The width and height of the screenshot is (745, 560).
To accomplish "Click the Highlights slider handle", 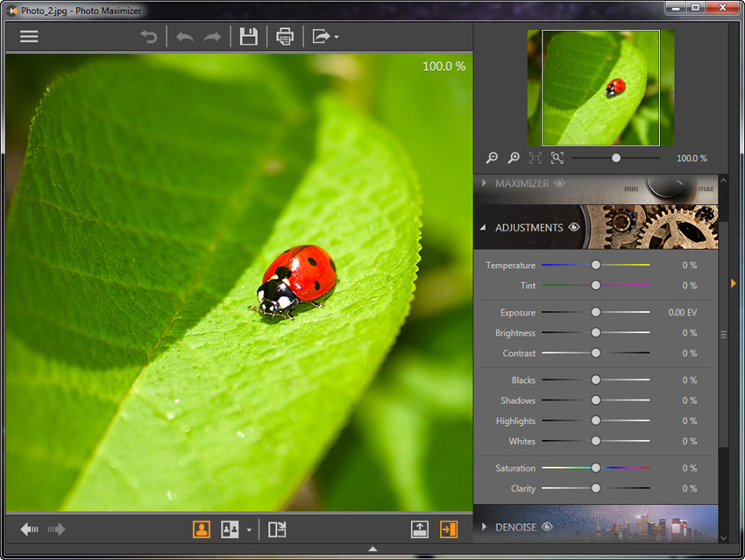I will click(595, 421).
